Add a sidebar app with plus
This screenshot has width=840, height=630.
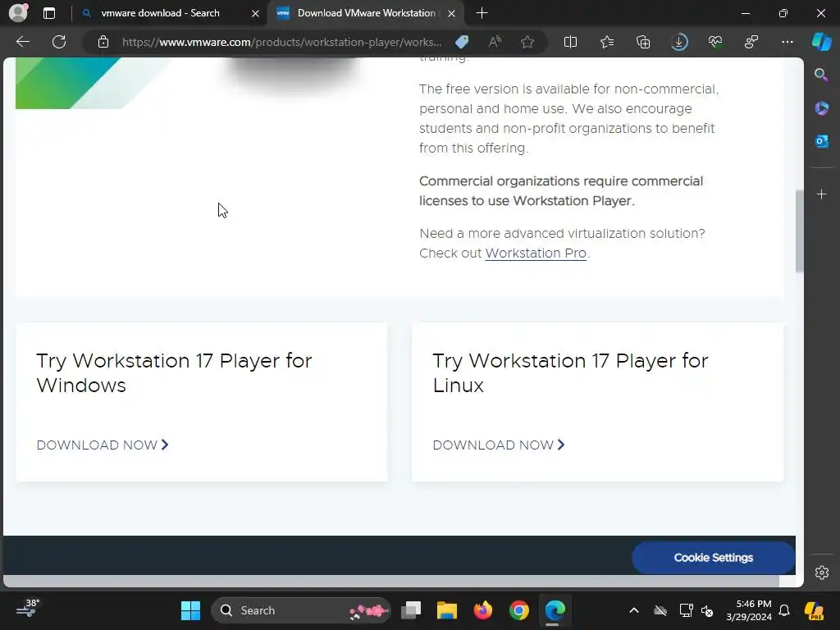coord(821,194)
